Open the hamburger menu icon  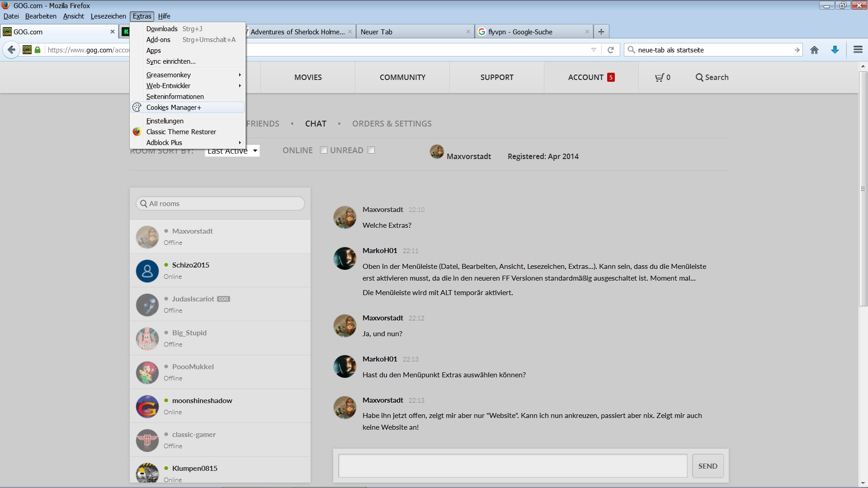(x=858, y=50)
